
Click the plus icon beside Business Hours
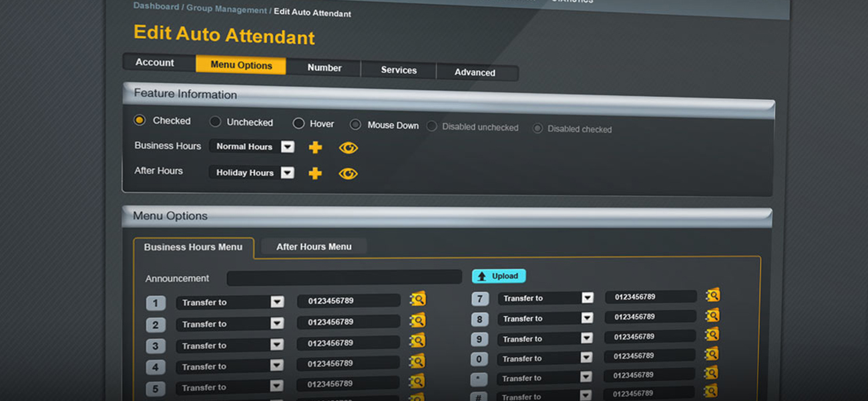tap(315, 148)
